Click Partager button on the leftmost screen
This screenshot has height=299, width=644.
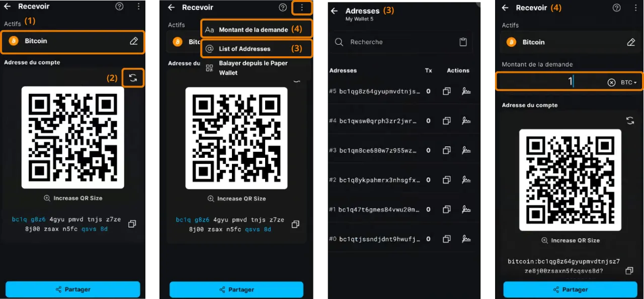tap(72, 289)
